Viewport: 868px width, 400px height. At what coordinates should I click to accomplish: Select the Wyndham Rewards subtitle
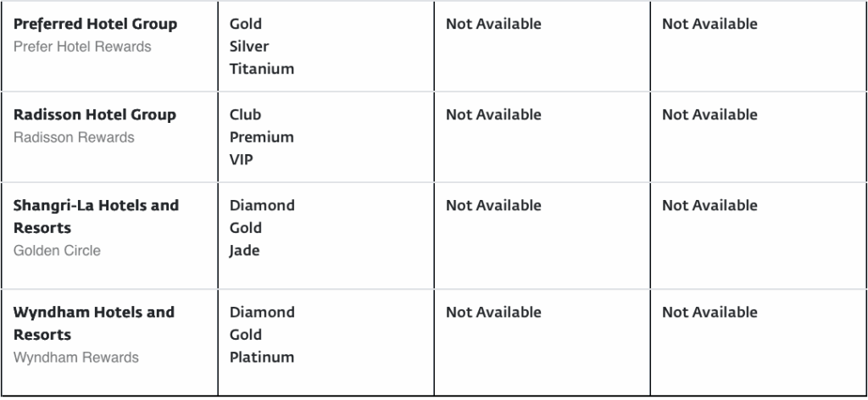click(76, 358)
